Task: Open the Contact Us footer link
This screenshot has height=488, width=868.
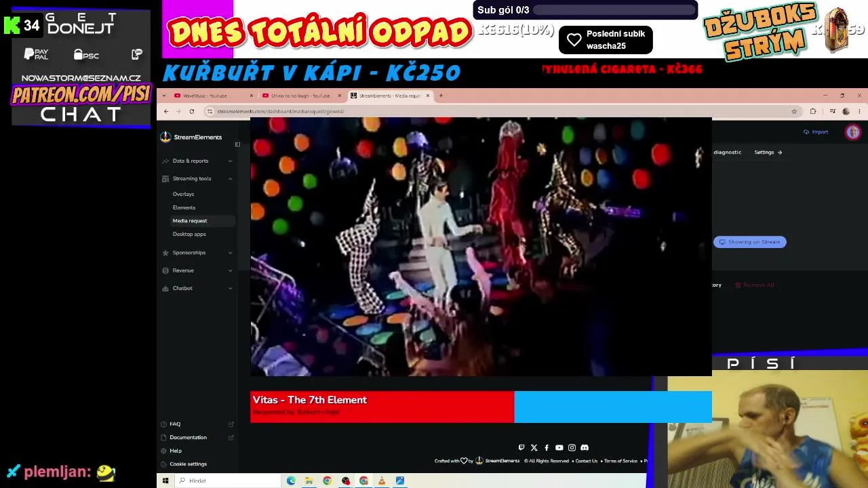Action: (587, 461)
